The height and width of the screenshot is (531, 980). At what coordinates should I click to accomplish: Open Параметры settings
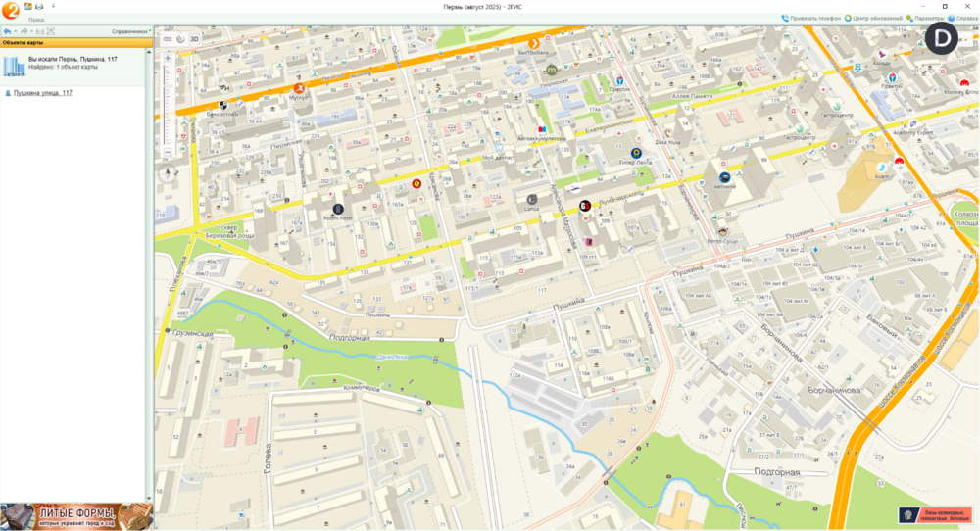tap(926, 18)
